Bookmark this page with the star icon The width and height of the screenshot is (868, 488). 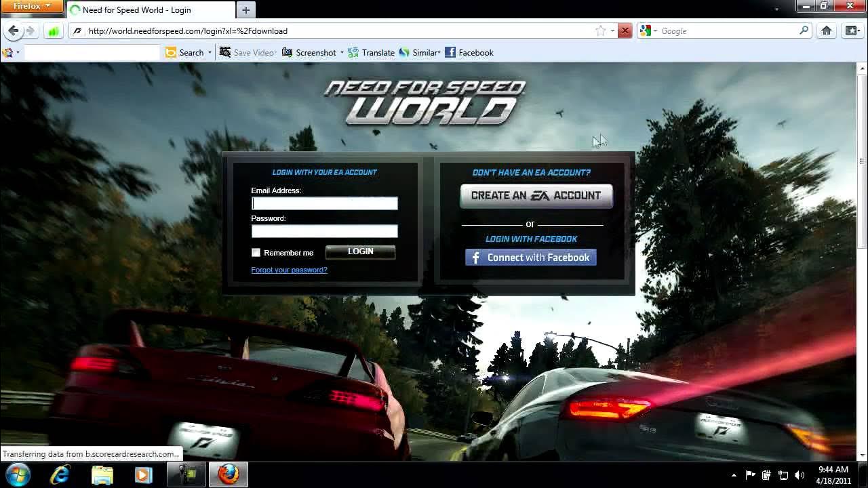pyautogui.click(x=600, y=30)
